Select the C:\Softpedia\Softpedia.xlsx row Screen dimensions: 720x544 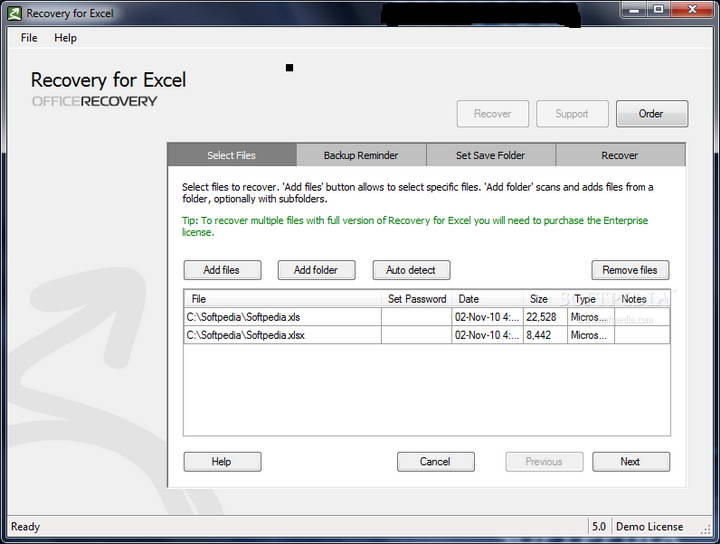pos(427,335)
